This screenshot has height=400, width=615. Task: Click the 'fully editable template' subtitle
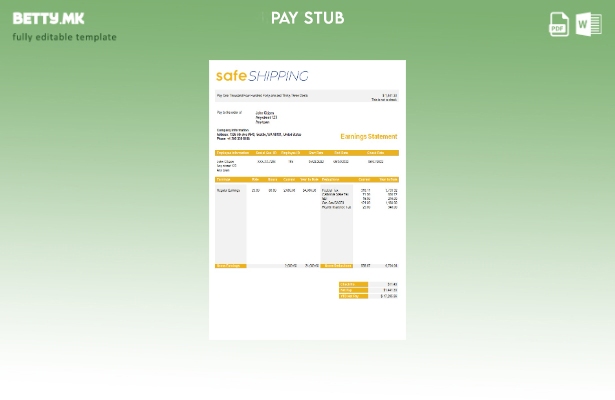[x=64, y=37]
